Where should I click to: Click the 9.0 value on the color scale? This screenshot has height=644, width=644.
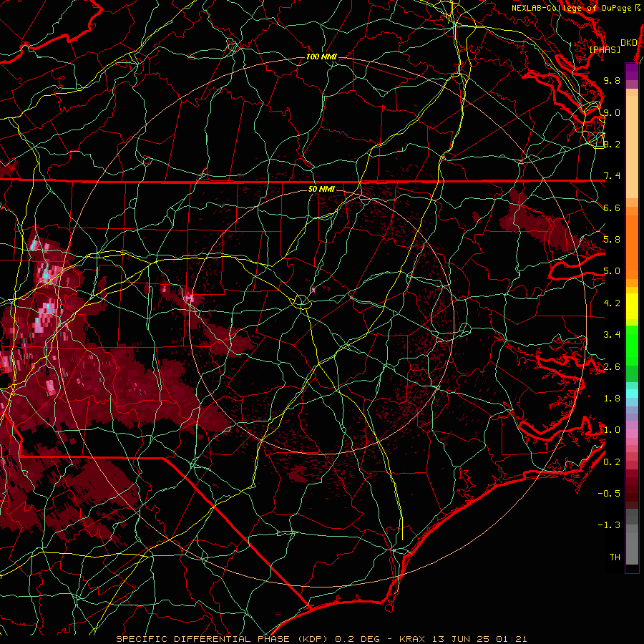[x=612, y=112]
